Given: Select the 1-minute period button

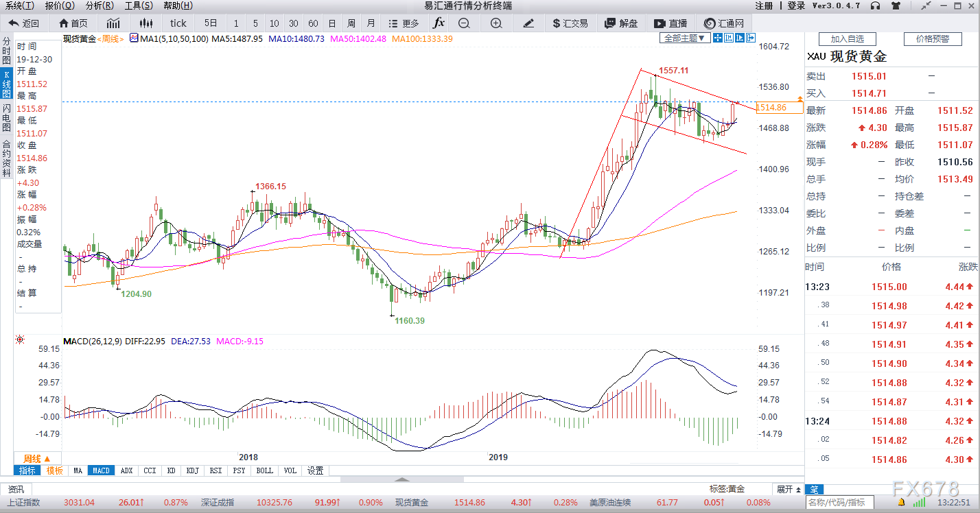Looking at the screenshot, I should click(237, 23).
